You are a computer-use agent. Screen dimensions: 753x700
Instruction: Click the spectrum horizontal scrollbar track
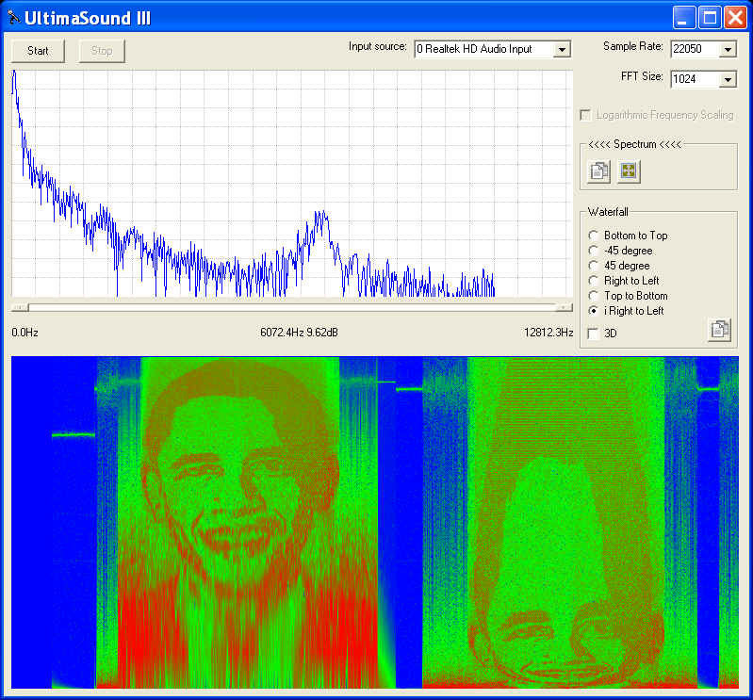coord(293,307)
